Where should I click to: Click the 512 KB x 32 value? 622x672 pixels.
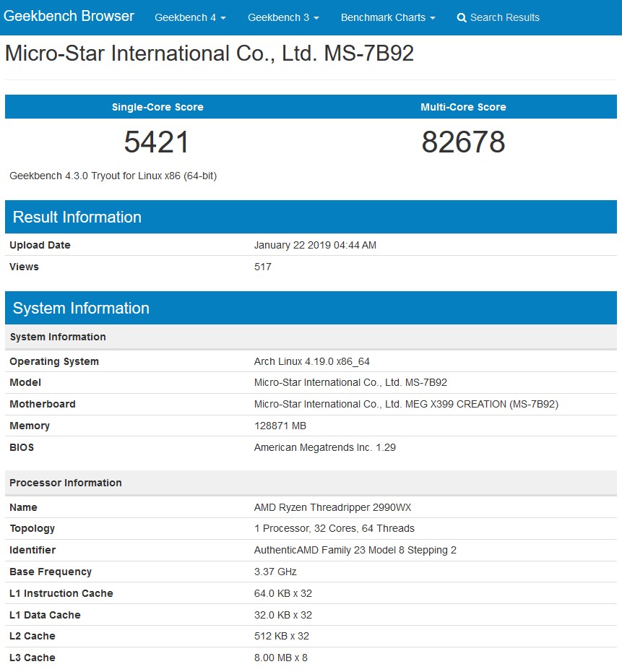tap(282, 636)
